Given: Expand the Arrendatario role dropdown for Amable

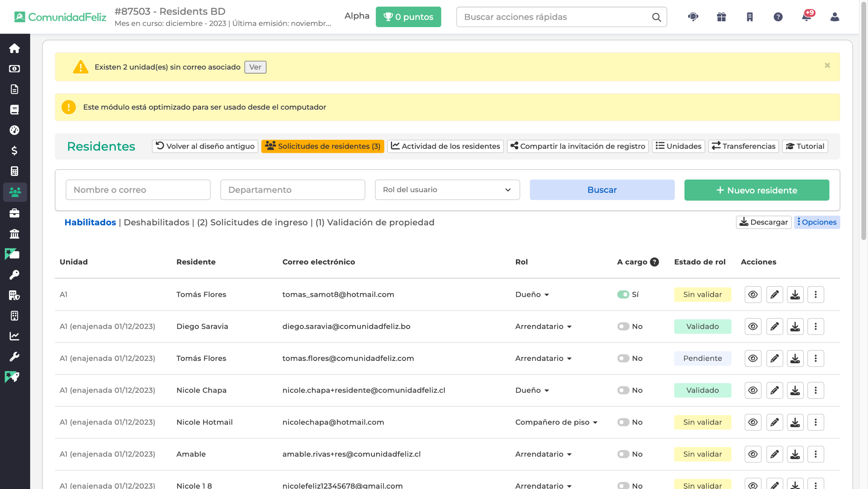Looking at the screenshot, I should coord(543,454).
